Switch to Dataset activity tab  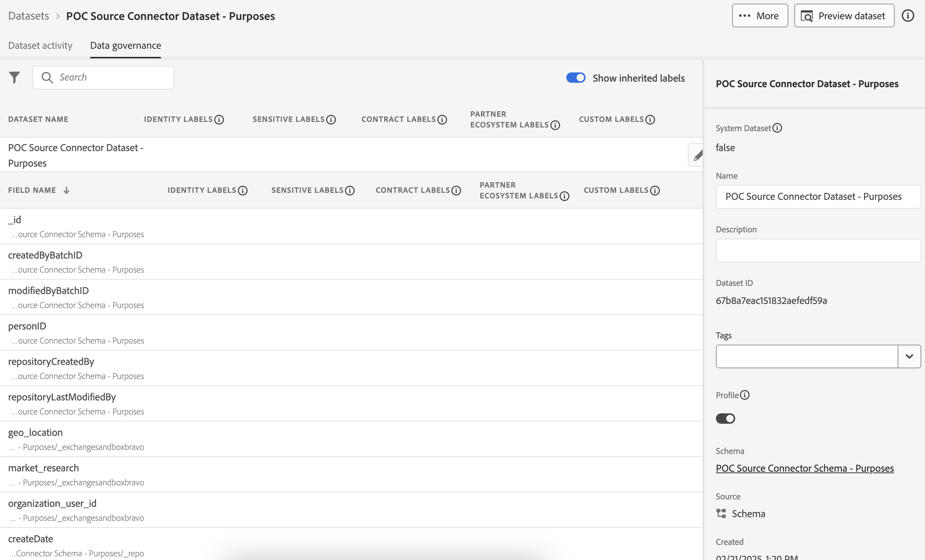coord(40,45)
